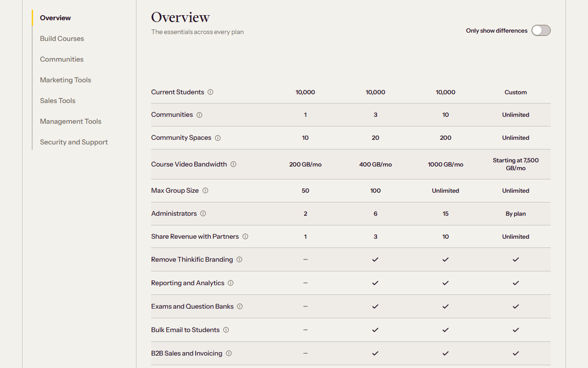Open info icon beside Communities row label

199,115
